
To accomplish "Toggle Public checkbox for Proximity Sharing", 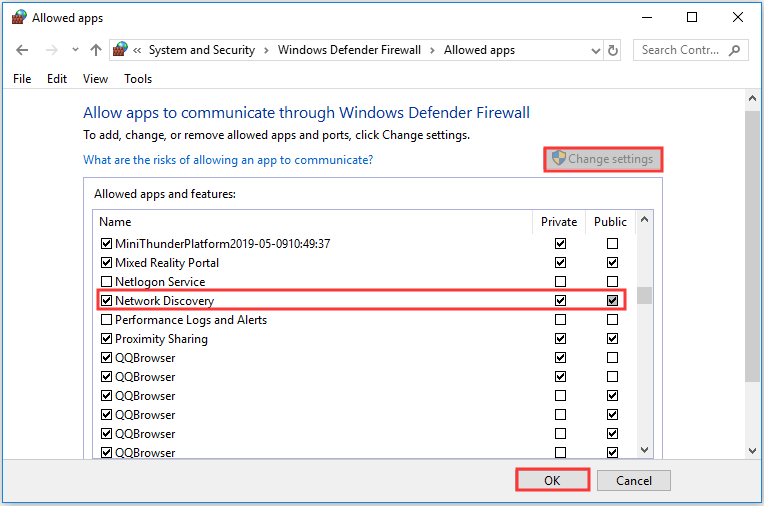I will (612, 338).
